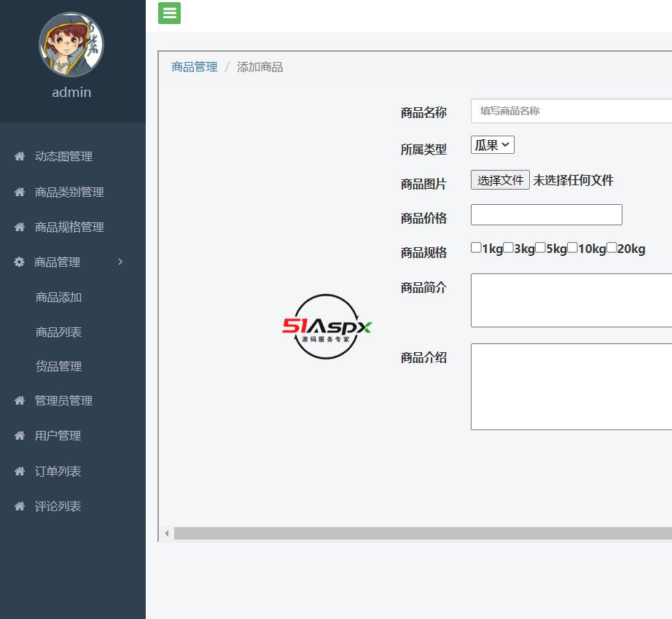Image resolution: width=672 pixels, height=619 pixels.
Task: Click the 商品名称 input field
Action: (576, 111)
